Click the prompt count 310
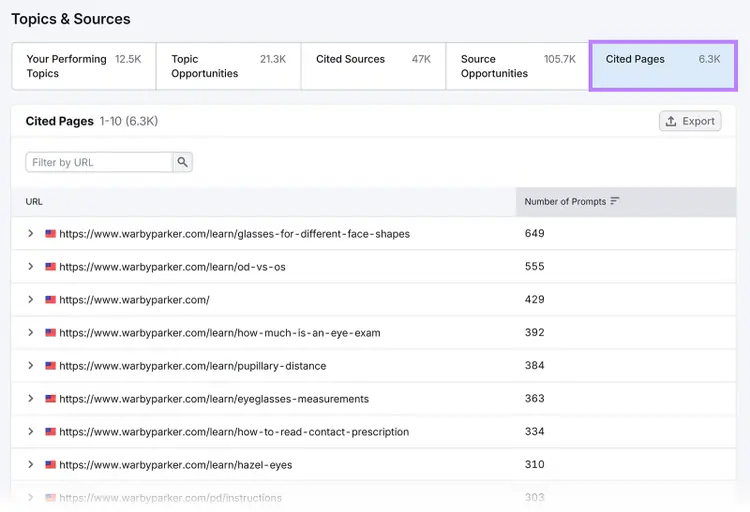This screenshot has width=750, height=512. pos(534,465)
